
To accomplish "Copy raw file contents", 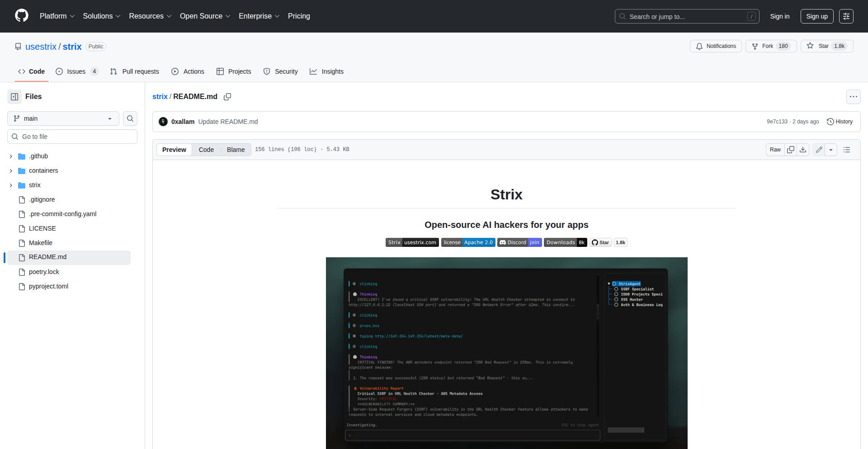I will (x=791, y=150).
